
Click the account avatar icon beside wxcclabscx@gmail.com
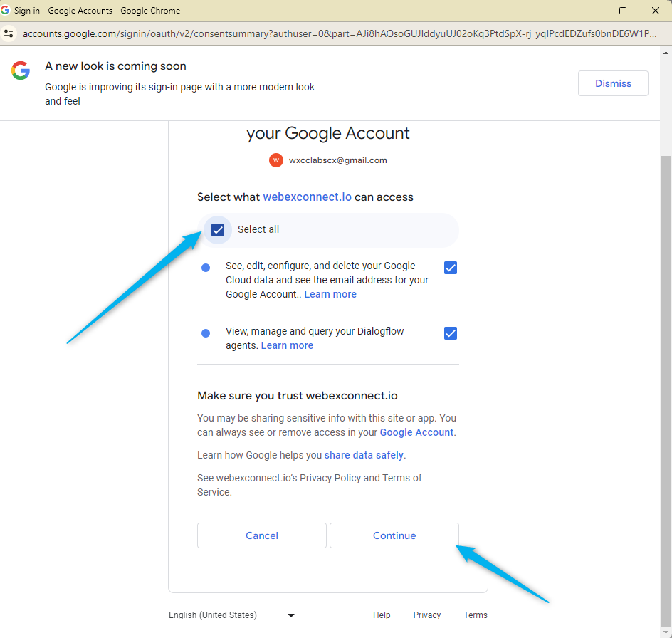(x=276, y=160)
